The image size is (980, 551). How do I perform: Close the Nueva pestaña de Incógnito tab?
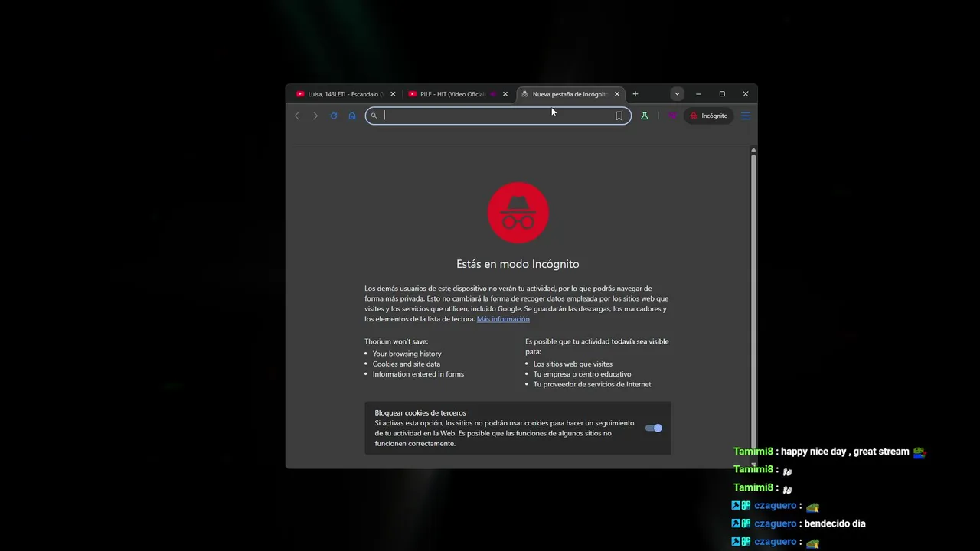pos(617,94)
